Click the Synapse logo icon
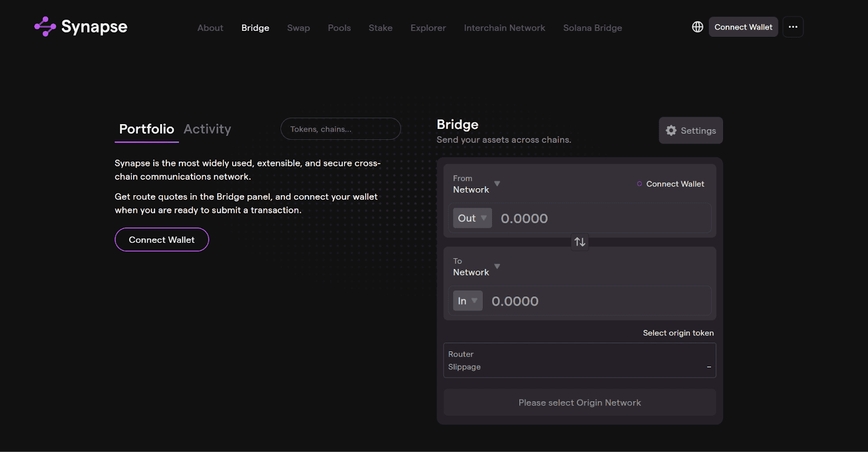 click(x=45, y=27)
